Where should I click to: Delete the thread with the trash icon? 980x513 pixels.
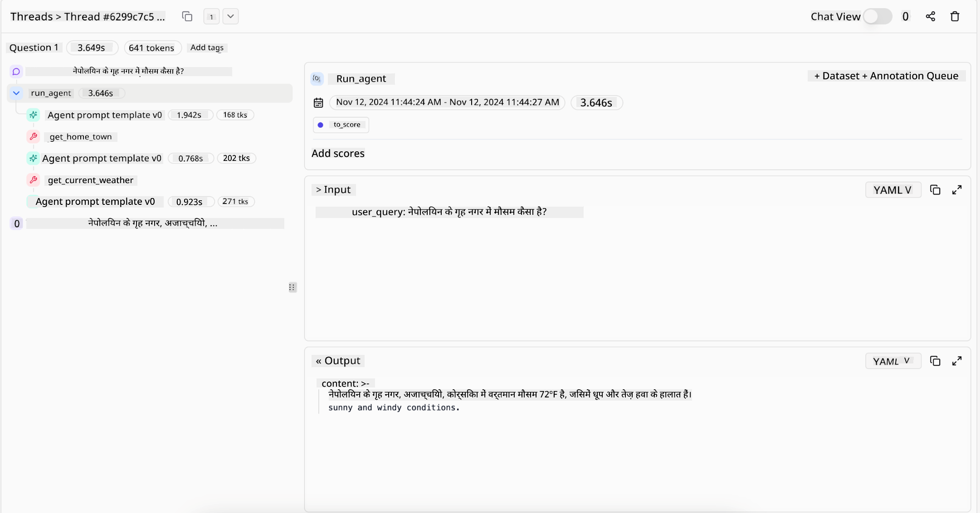(955, 17)
